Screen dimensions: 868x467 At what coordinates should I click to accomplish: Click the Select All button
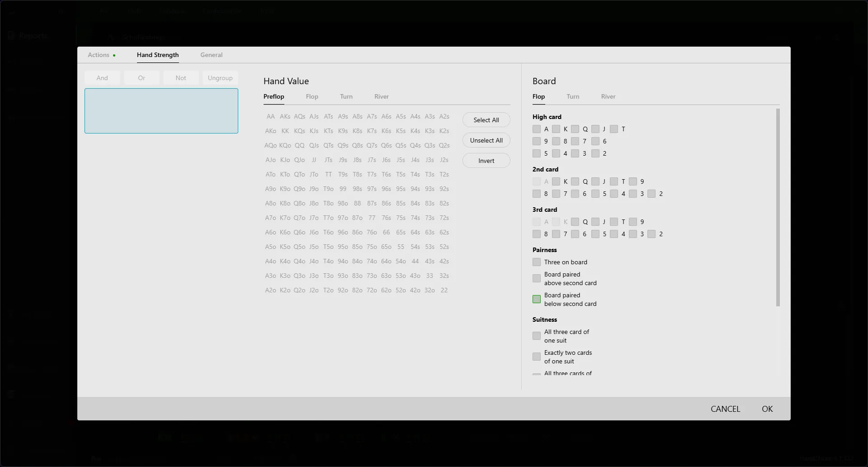486,120
